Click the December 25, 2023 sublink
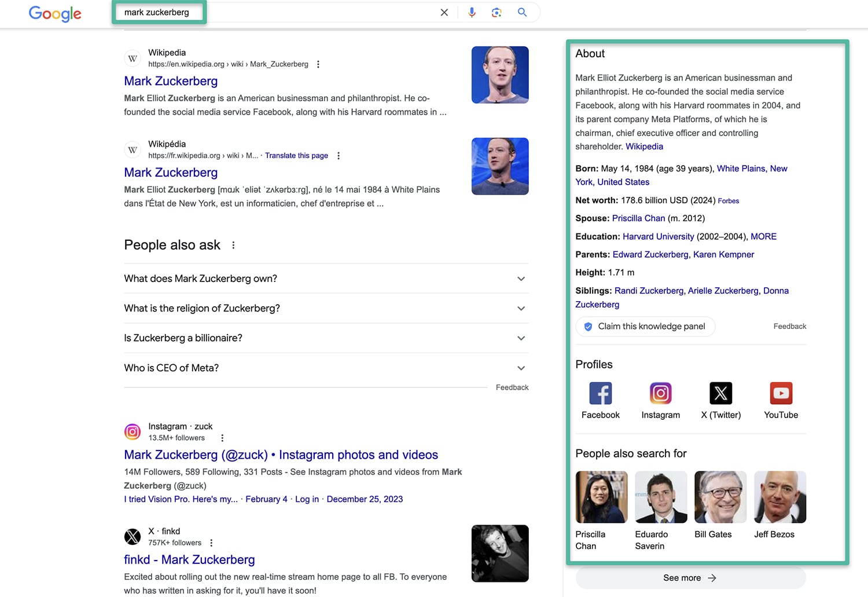The width and height of the screenshot is (868, 597). pos(365,499)
